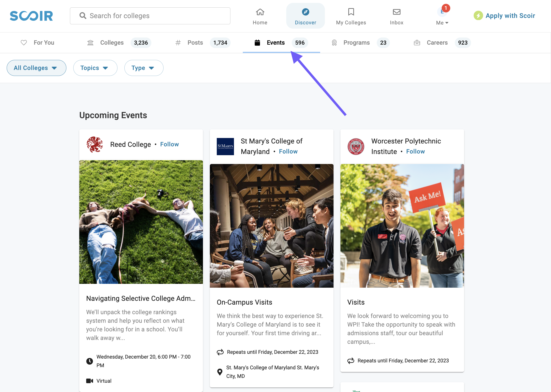
Task: Click Repeats until date on WPI card
Action: coord(403,360)
